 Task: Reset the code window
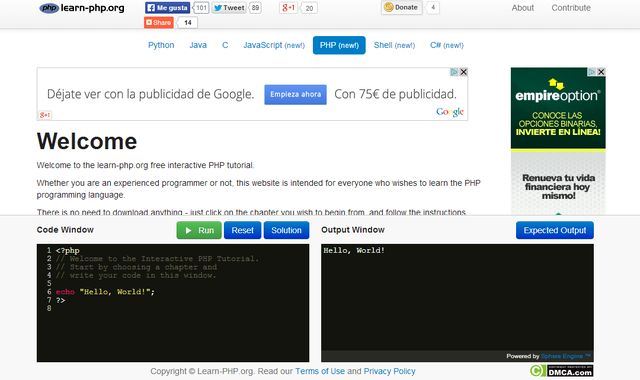coord(242,230)
